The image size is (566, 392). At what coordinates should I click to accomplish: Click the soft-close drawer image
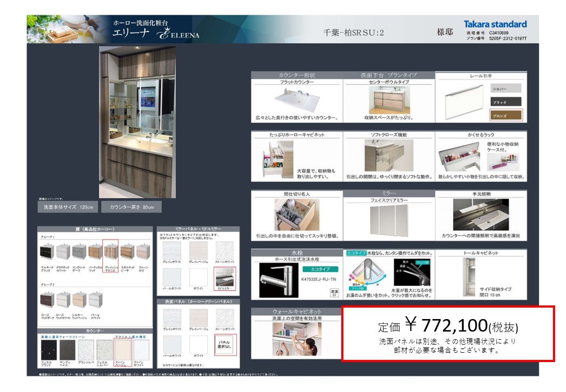389,156
